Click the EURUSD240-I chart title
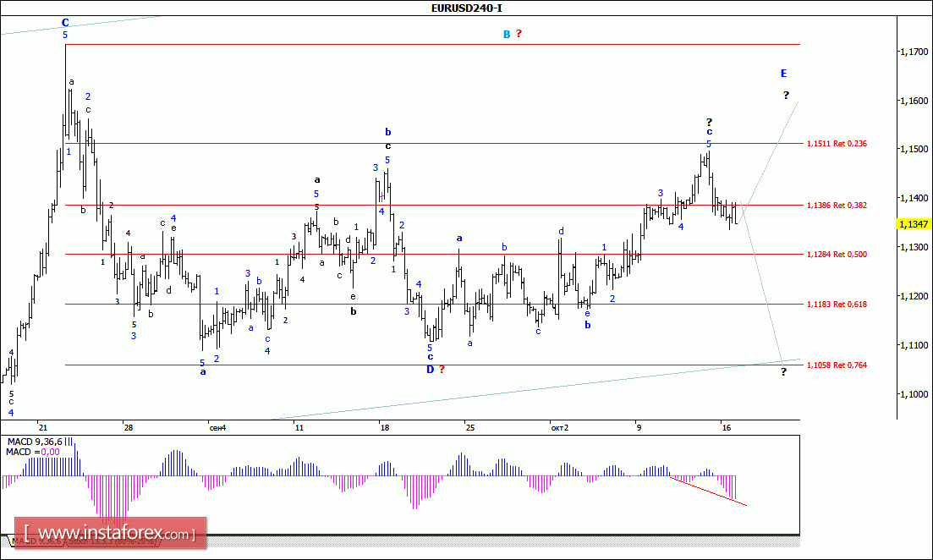 pyautogui.click(x=467, y=8)
